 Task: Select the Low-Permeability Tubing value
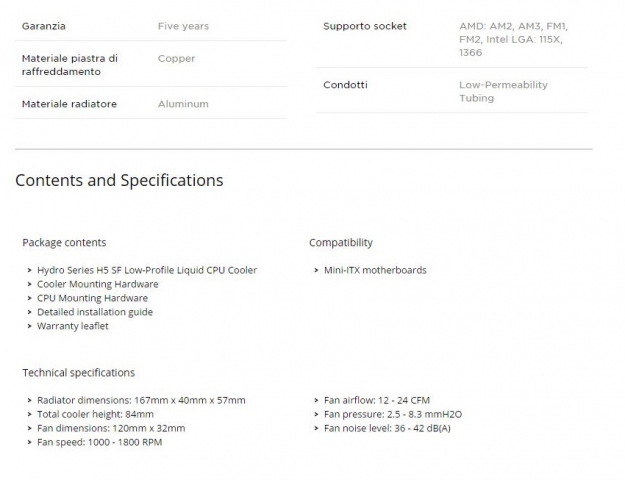[x=503, y=91]
